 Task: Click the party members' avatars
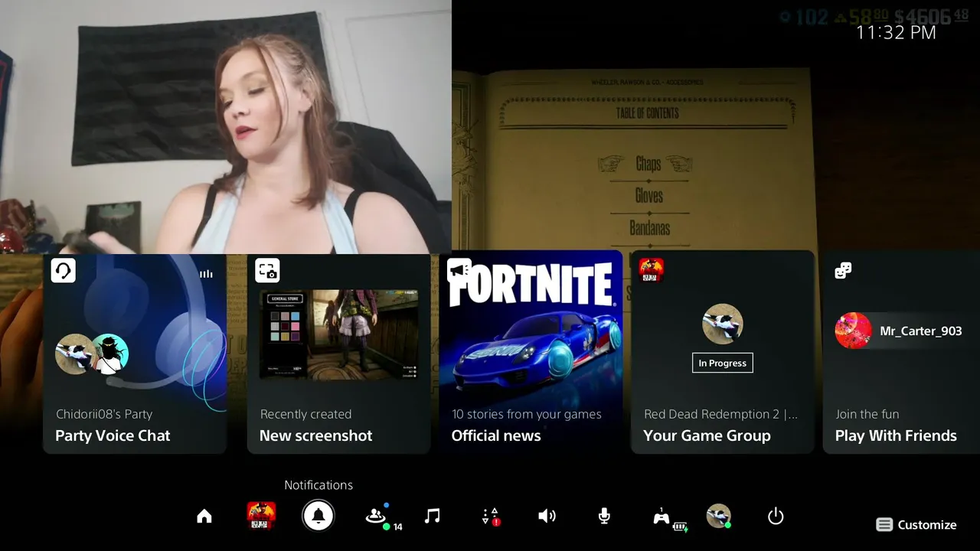(x=92, y=354)
